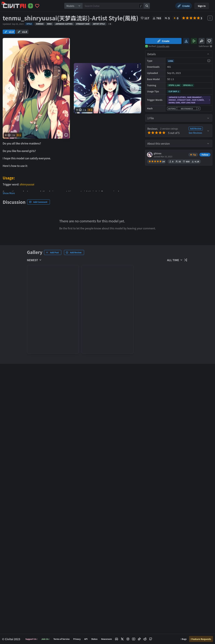Viewport: 215px width, 644px height.
Task: Select the ARTIST STYLE tag
Action: (99, 24)
